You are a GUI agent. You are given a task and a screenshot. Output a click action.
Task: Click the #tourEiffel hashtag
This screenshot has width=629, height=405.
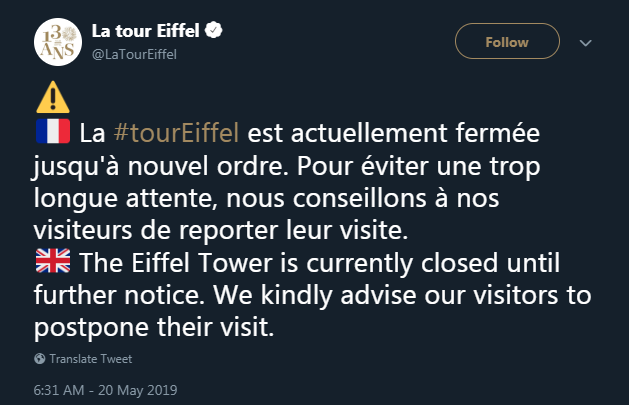(x=177, y=133)
